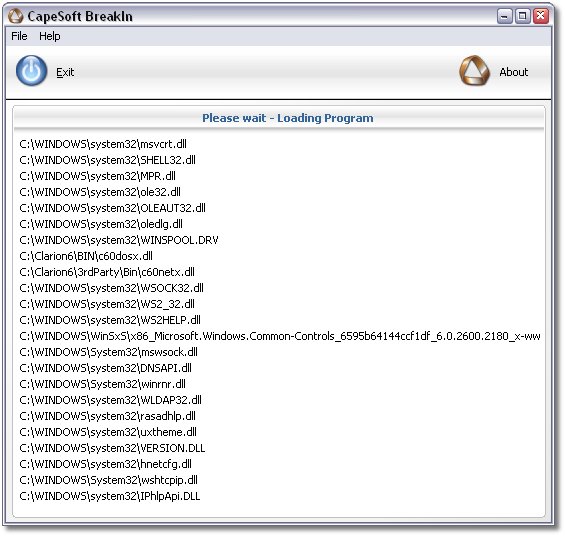Select the WinSxS Common-Controls entry
The image size is (565, 536).
(x=280, y=336)
